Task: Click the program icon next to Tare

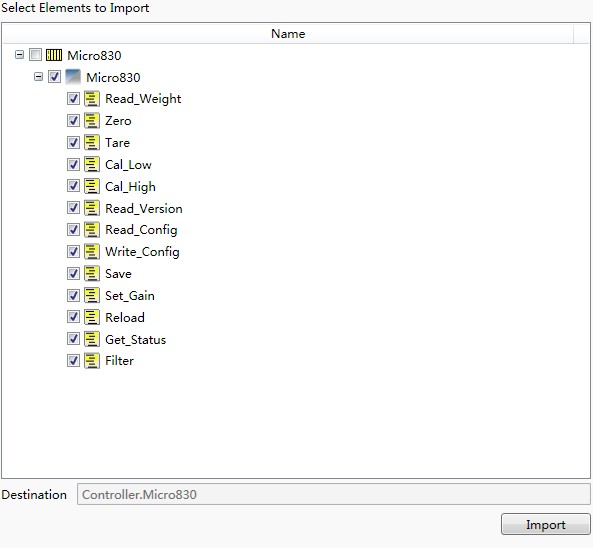Action: coord(92,143)
